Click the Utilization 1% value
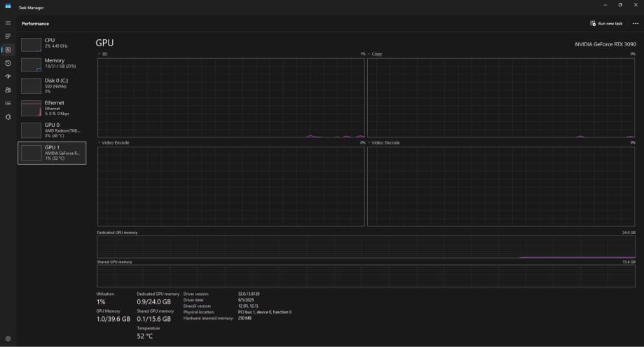Screen dimensions: 644x347 coord(101,302)
